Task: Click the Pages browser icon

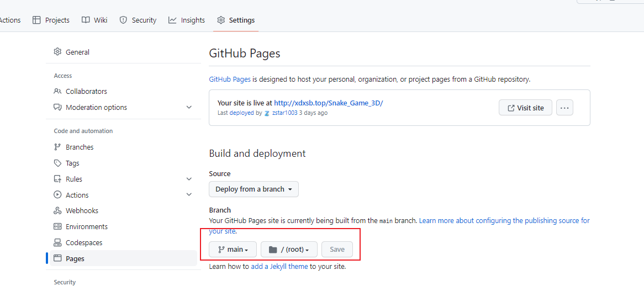Action: (57, 258)
